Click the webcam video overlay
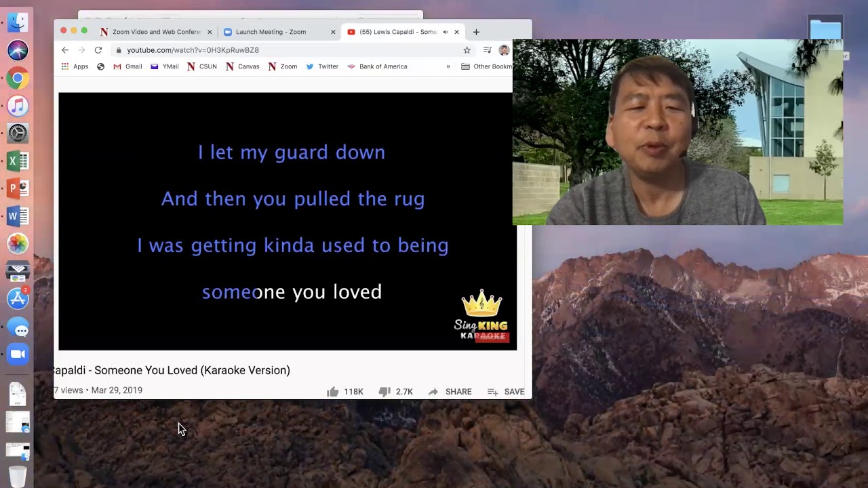 tap(677, 132)
